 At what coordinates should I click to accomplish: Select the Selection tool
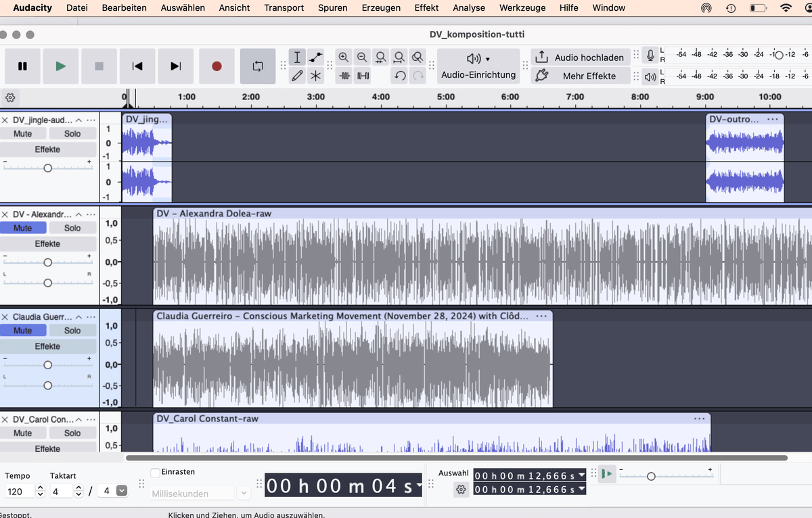click(x=297, y=57)
